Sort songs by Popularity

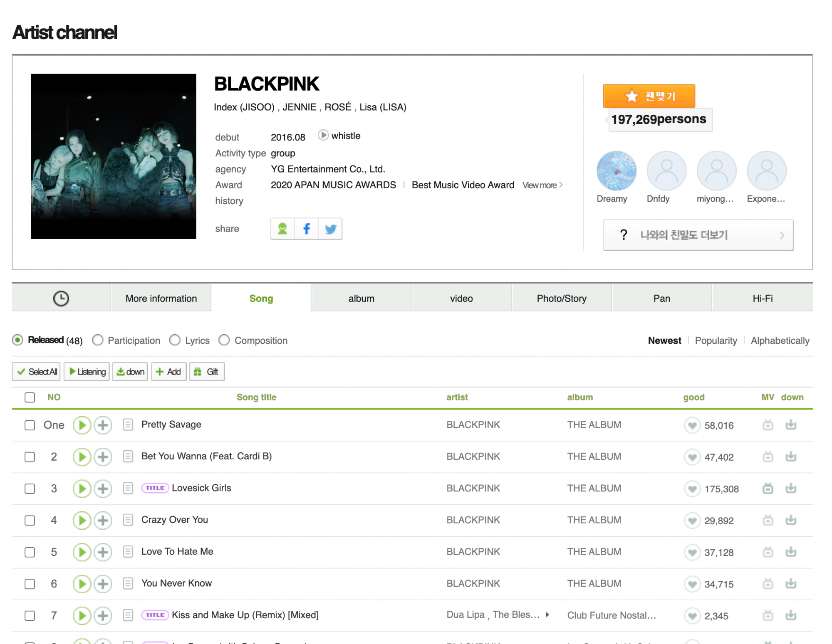716,341
